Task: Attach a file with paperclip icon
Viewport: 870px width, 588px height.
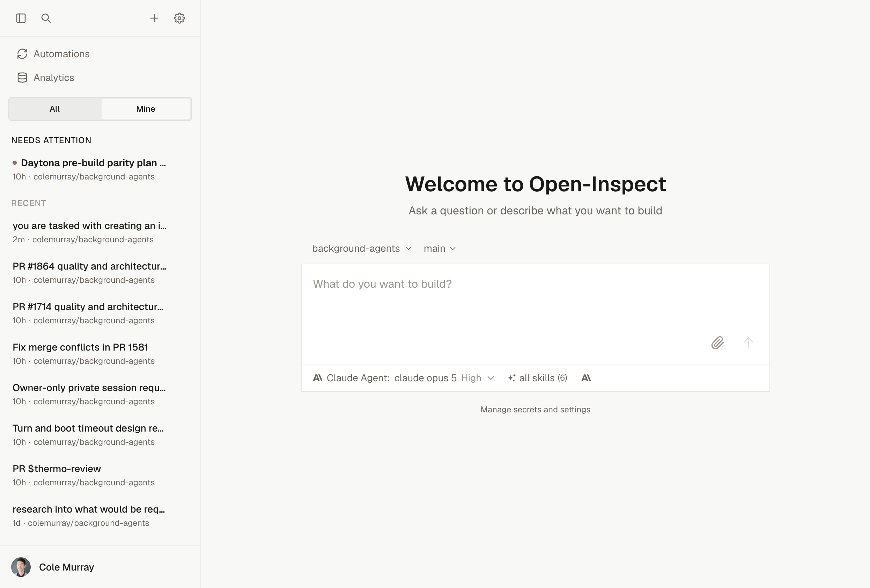Action: click(x=717, y=343)
